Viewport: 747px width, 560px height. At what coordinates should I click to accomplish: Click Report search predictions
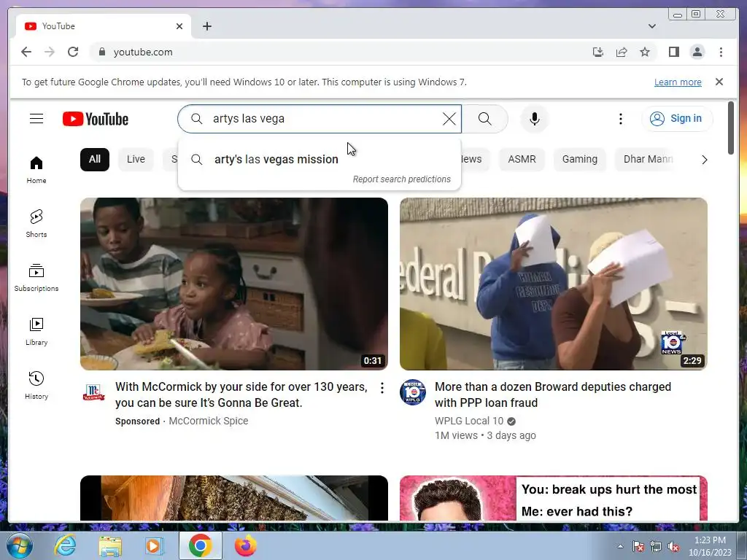tap(402, 179)
